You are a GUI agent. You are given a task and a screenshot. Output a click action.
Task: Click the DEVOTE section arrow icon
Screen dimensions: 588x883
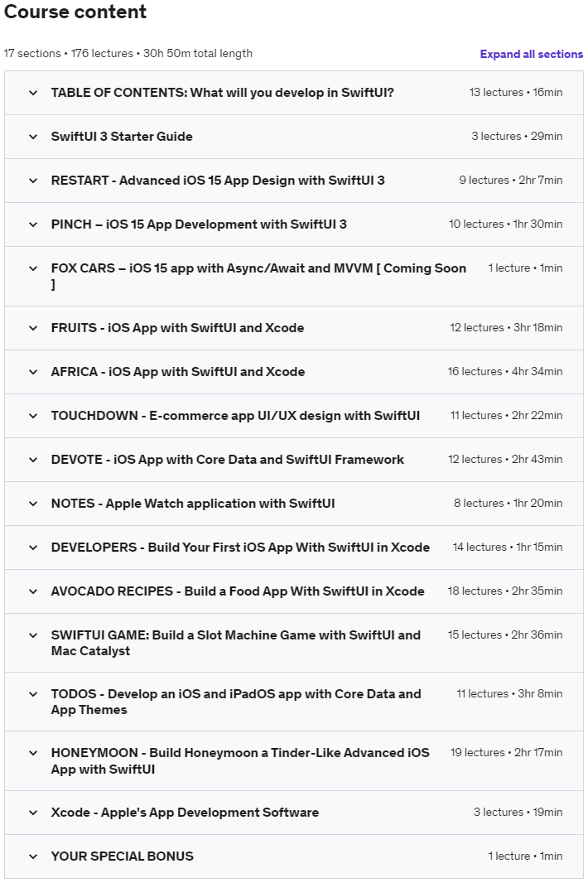click(x=33, y=460)
